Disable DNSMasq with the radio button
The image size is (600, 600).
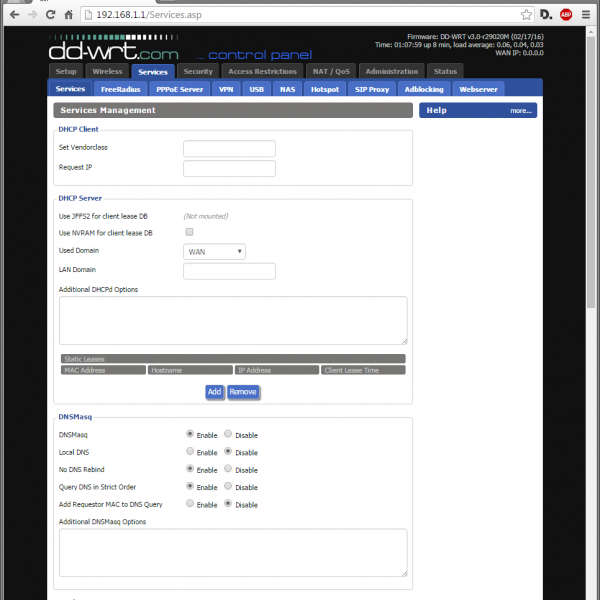(x=229, y=434)
